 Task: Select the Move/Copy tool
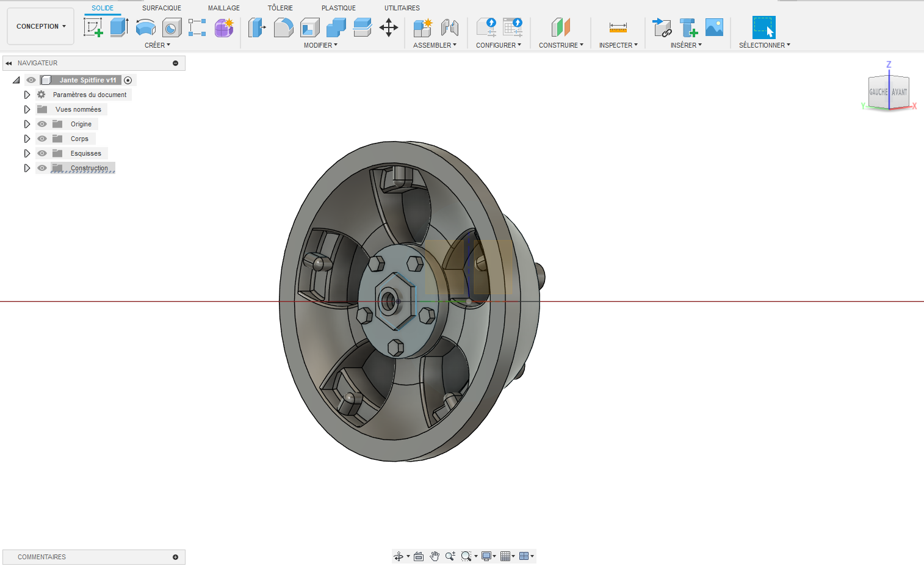click(389, 27)
